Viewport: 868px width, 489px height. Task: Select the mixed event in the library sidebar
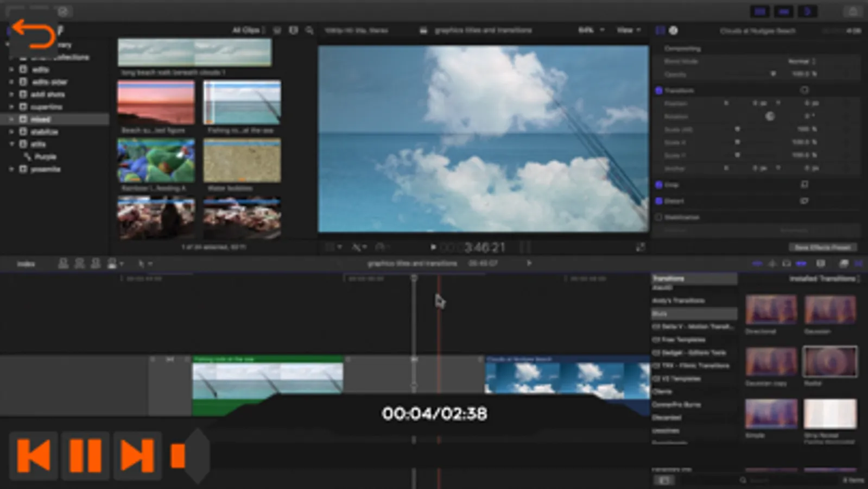[41, 119]
